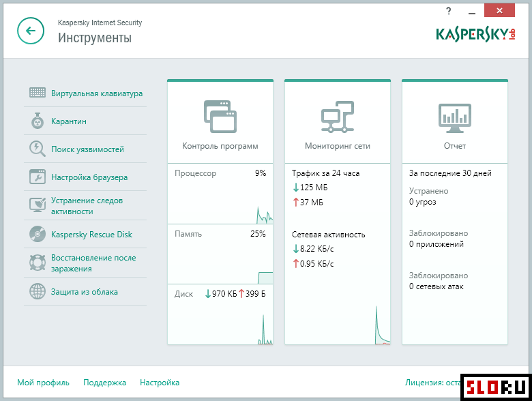Open Поддержка link

pyautogui.click(x=104, y=383)
